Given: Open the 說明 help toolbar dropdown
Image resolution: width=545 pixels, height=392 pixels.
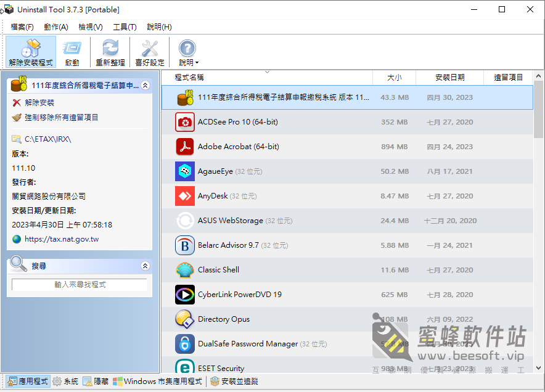Looking at the screenshot, I should 189,52.
